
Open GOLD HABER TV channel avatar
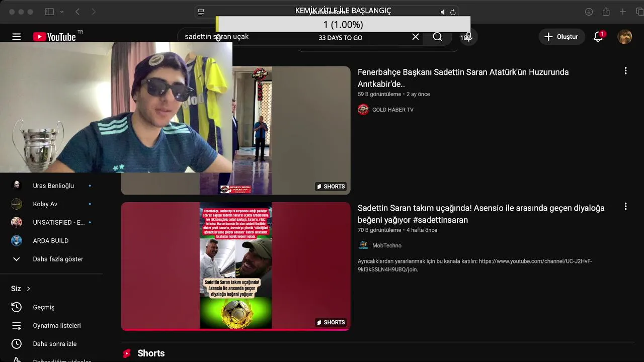click(363, 110)
